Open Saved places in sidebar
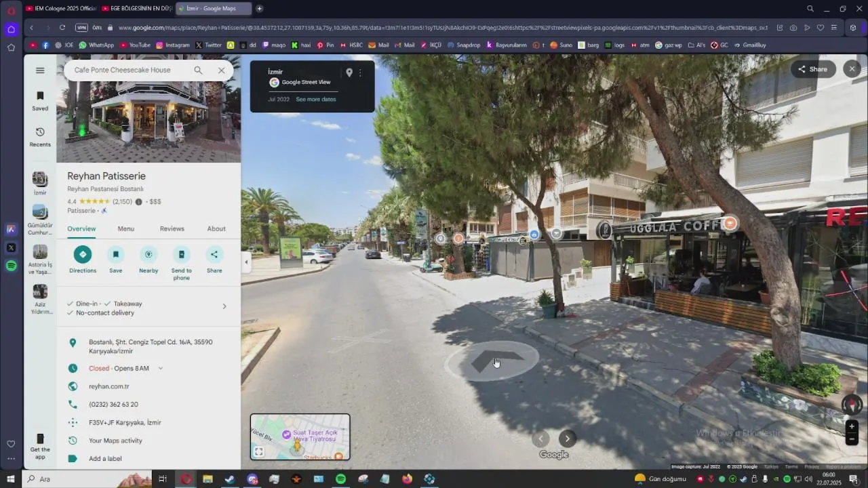Screen dimensions: 868x488 click(40, 100)
